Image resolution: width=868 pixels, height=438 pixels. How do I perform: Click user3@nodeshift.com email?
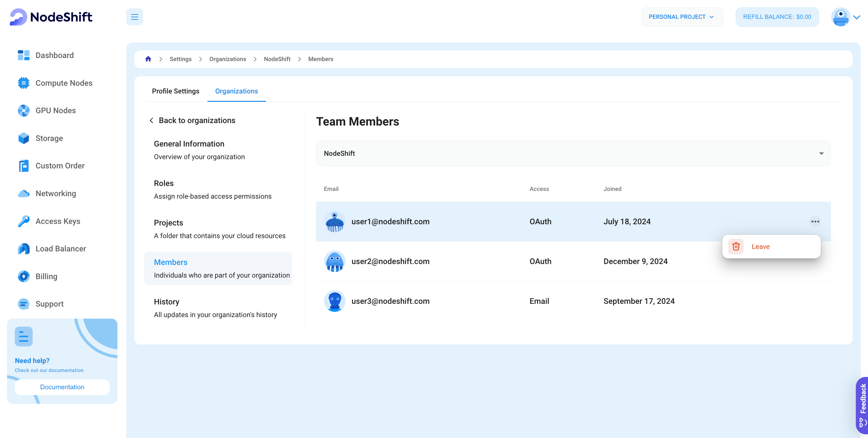coord(390,301)
